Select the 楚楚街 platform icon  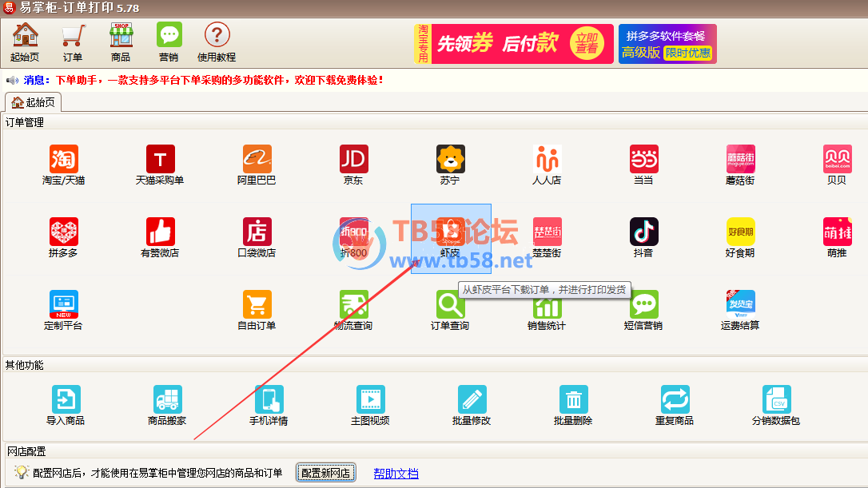click(x=547, y=238)
